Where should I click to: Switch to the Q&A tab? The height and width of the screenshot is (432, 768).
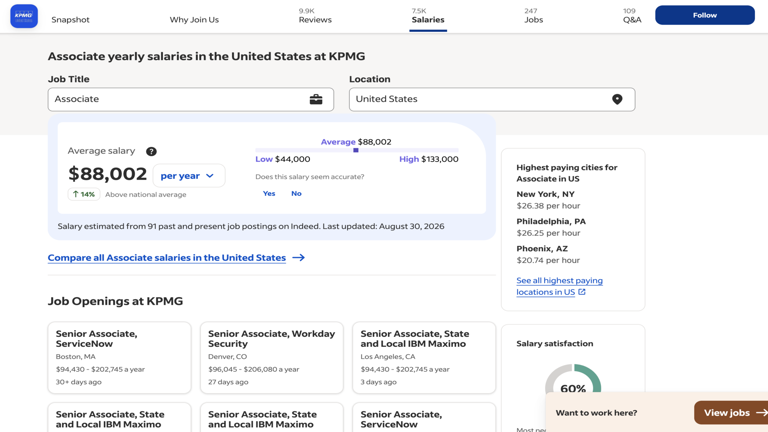pyautogui.click(x=632, y=16)
